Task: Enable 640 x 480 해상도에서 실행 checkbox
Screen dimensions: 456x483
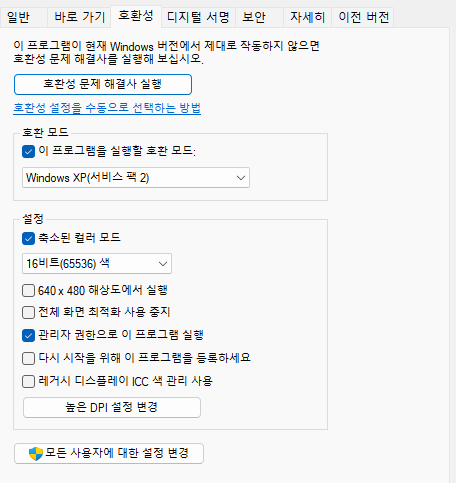Action: click(x=28, y=291)
